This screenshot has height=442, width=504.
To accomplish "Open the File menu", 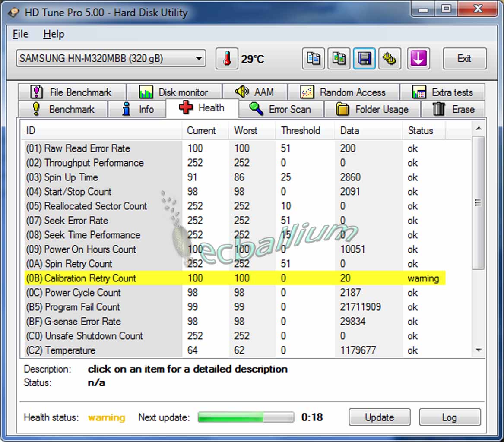I will 20,34.
